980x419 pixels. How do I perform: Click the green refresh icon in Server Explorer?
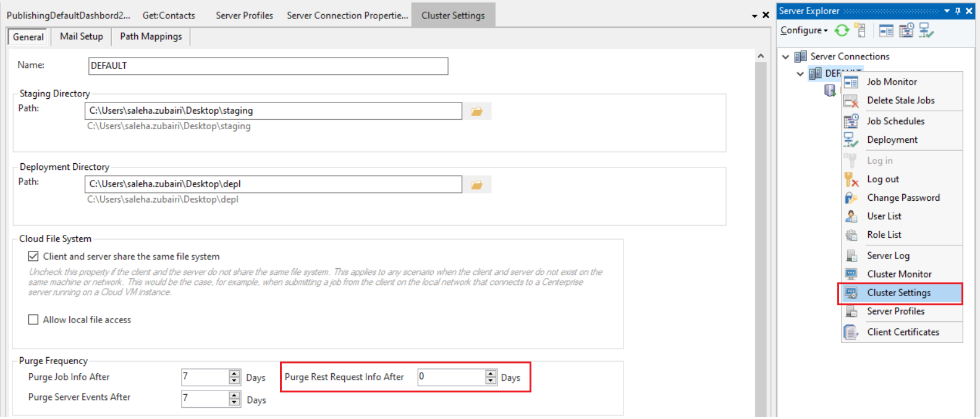(x=842, y=30)
